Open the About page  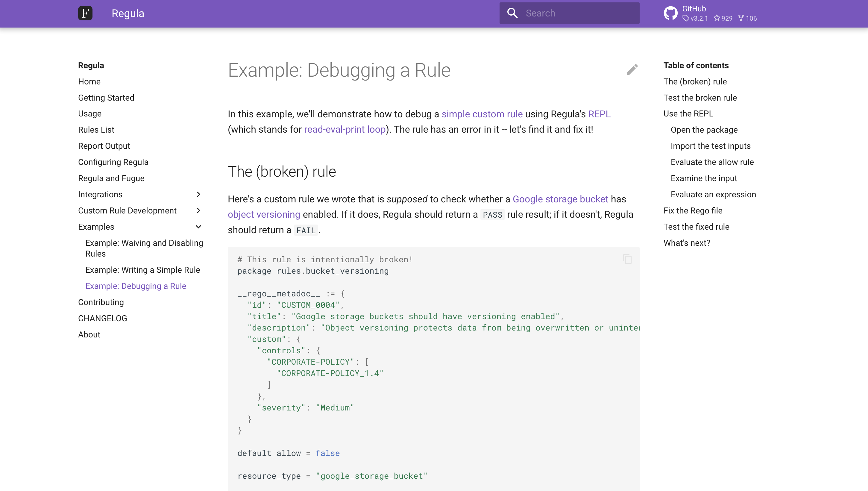pos(89,334)
